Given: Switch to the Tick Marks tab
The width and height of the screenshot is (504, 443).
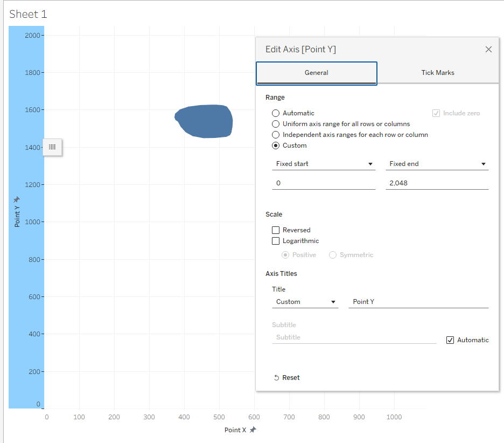Looking at the screenshot, I should click(437, 73).
